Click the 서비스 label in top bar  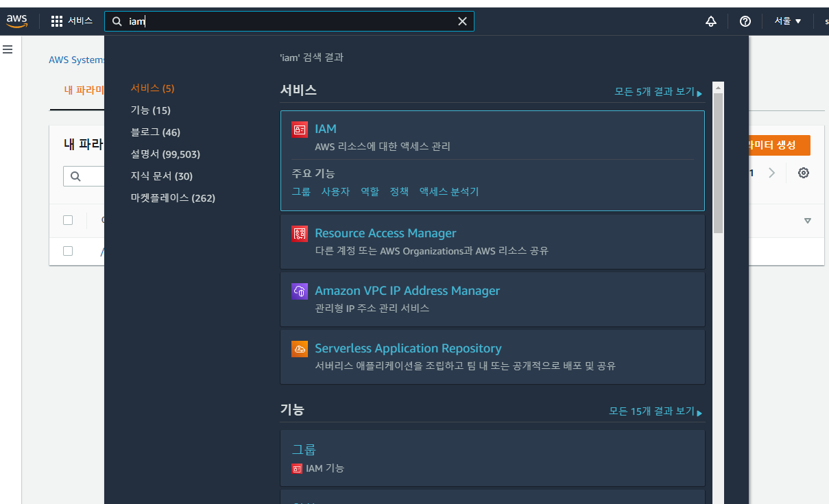point(80,21)
